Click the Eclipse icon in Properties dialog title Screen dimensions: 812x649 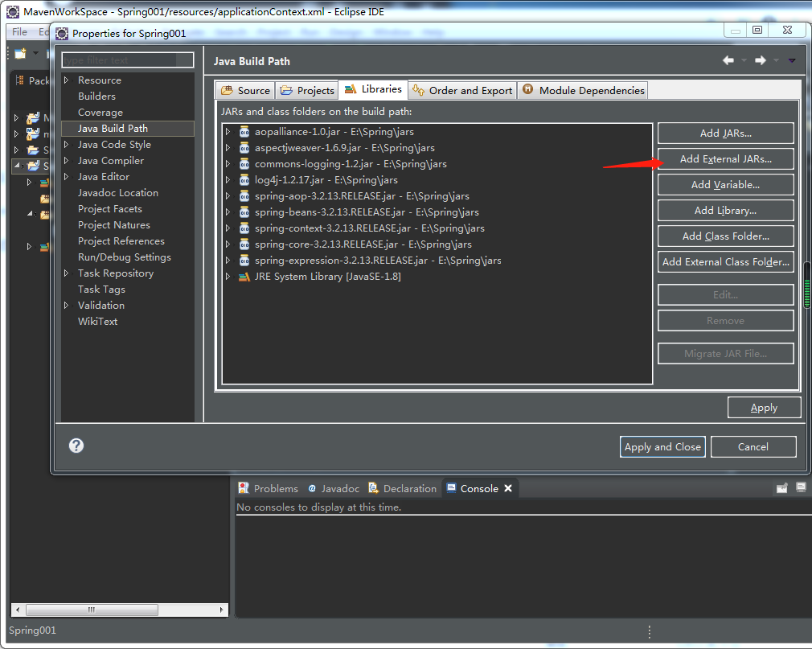coord(62,34)
